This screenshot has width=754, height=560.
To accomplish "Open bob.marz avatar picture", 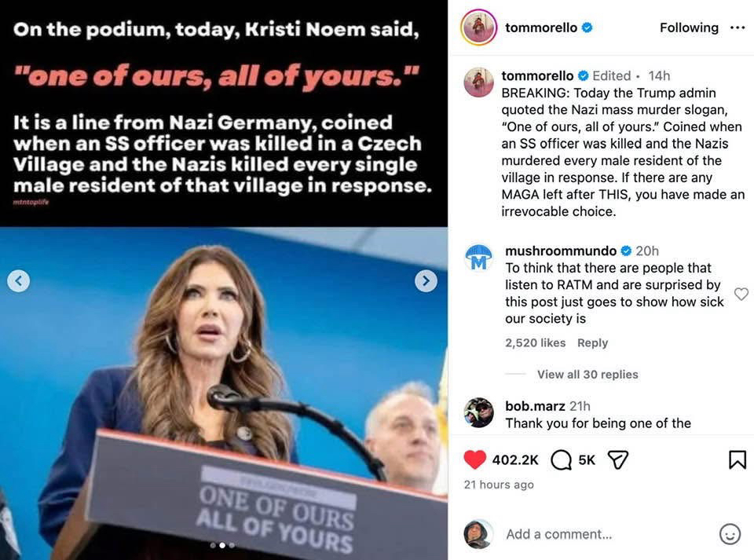I will pos(478,412).
